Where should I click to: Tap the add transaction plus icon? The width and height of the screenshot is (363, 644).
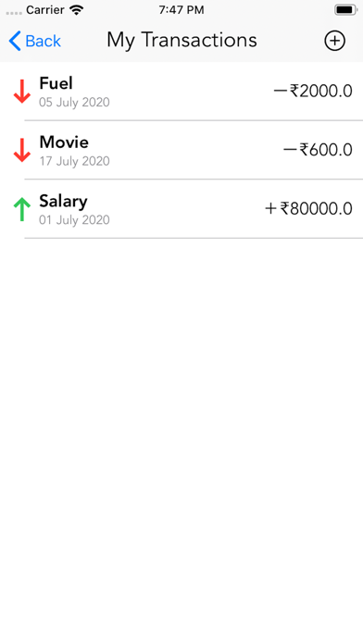click(334, 41)
